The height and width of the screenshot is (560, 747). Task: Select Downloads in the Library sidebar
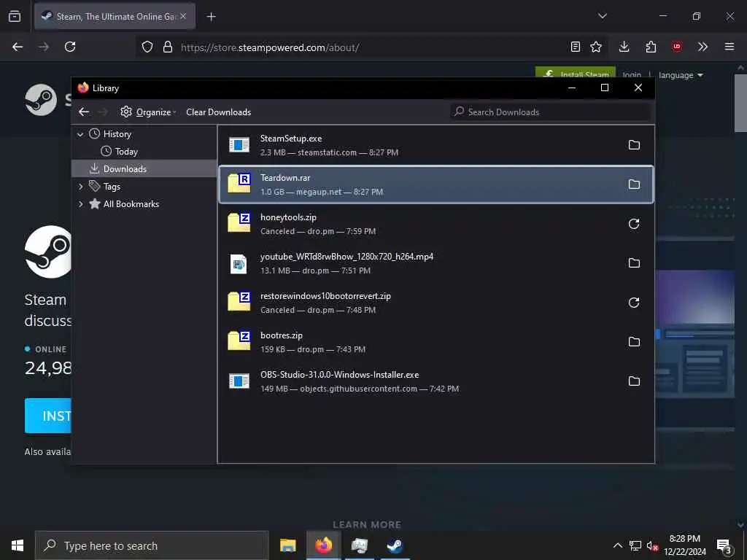(144, 168)
